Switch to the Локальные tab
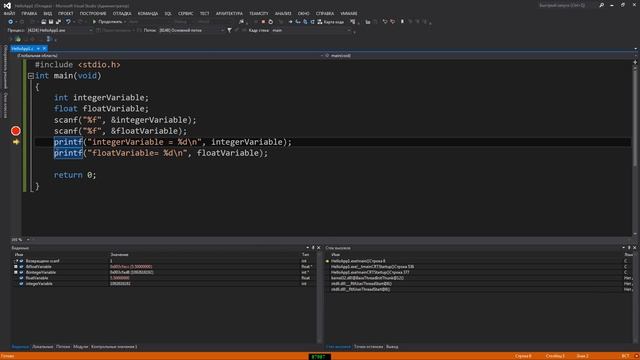640x360 pixels. click(x=42, y=347)
